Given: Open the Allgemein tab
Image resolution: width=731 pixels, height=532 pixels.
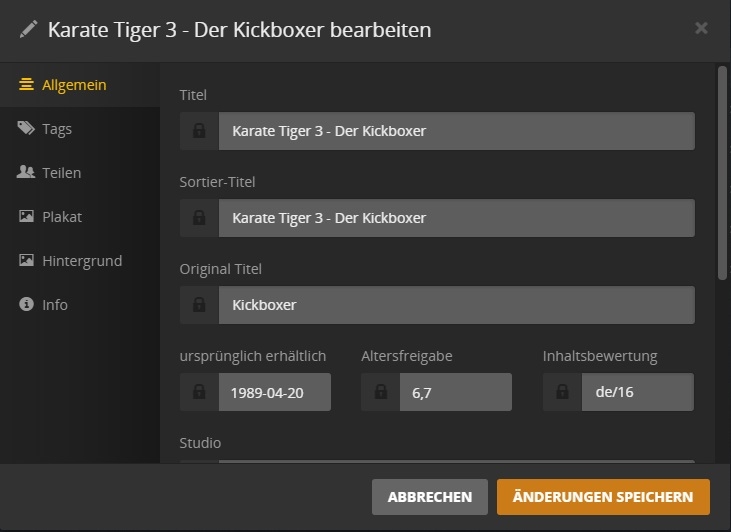Looking at the screenshot, I should [80, 84].
